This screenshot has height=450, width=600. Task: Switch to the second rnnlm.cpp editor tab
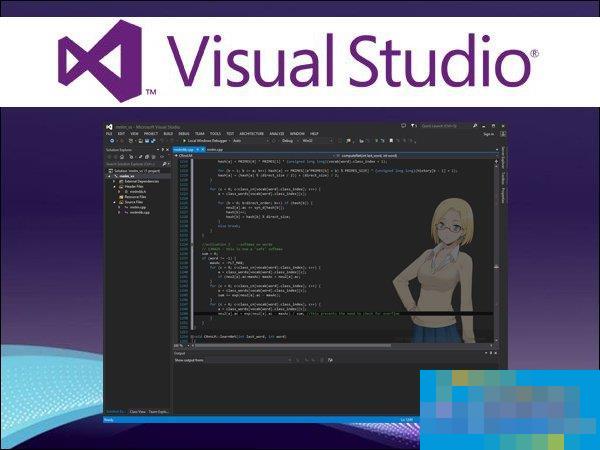215,150
